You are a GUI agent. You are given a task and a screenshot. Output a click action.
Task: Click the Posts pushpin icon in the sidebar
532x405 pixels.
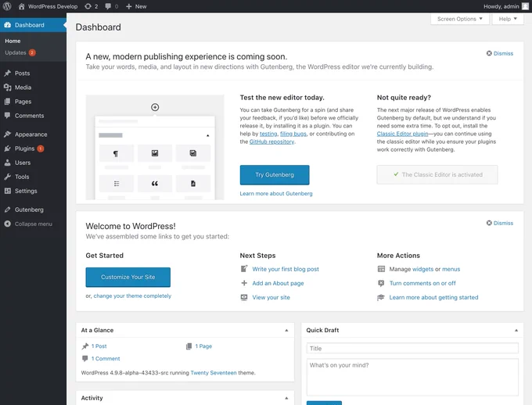click(8, 73)
